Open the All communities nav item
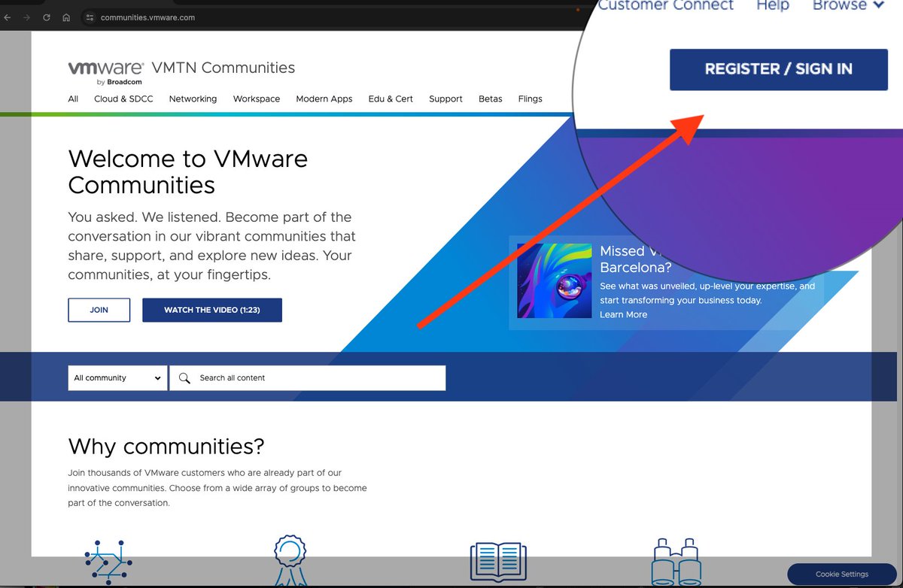The height and width of the screenshot is (588, 903). (73, 99)
